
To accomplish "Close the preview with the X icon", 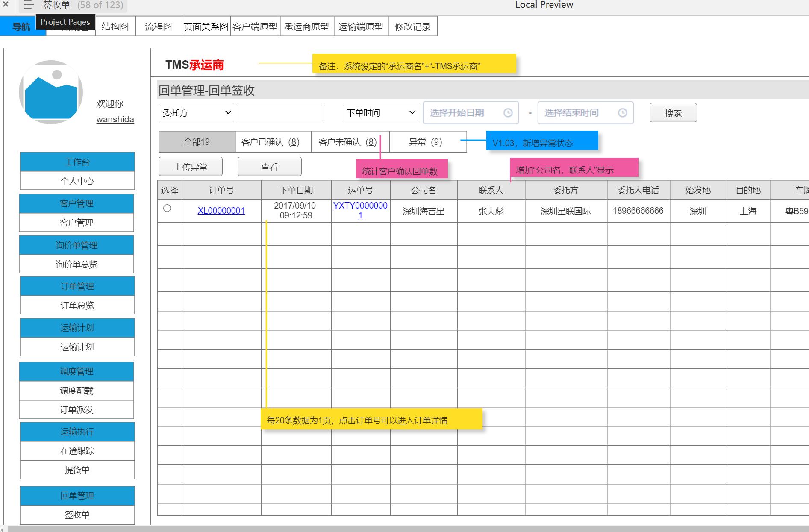I will [x=6, y=5].
